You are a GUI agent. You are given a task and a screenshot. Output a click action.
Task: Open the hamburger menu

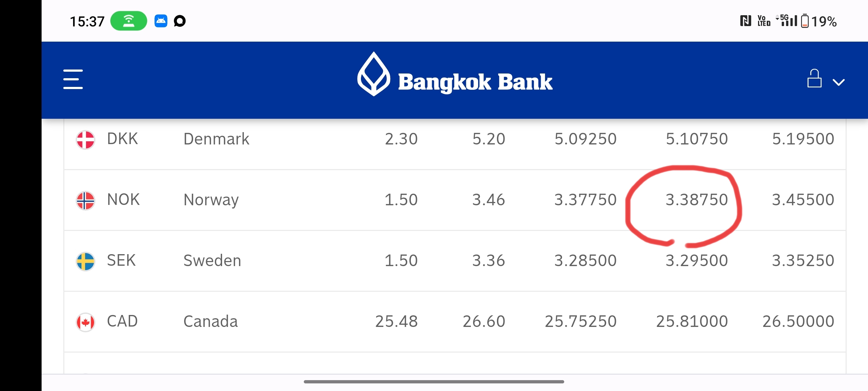click(x=73, y=79)
